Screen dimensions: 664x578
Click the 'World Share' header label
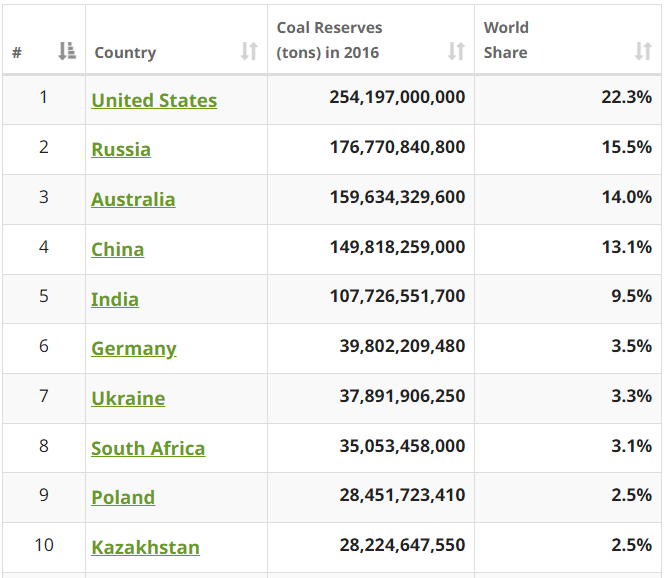pyautogui.click(x=506, y=40)
